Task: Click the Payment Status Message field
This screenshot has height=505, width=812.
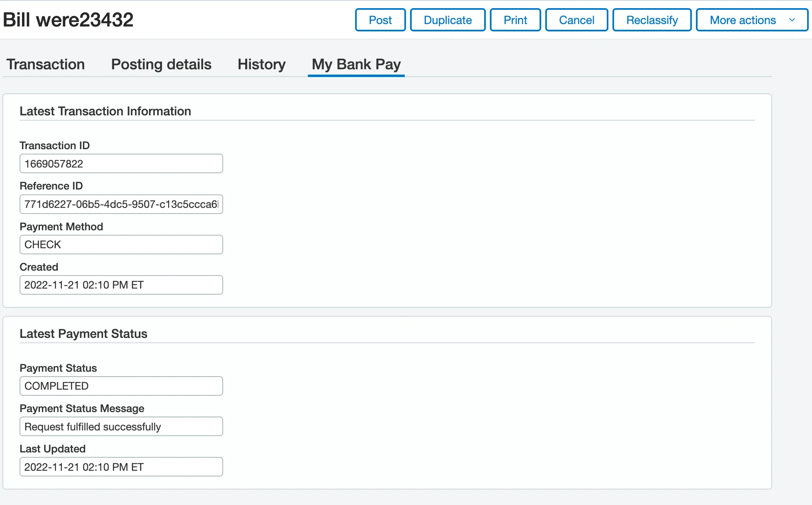Action: (121, 426)
